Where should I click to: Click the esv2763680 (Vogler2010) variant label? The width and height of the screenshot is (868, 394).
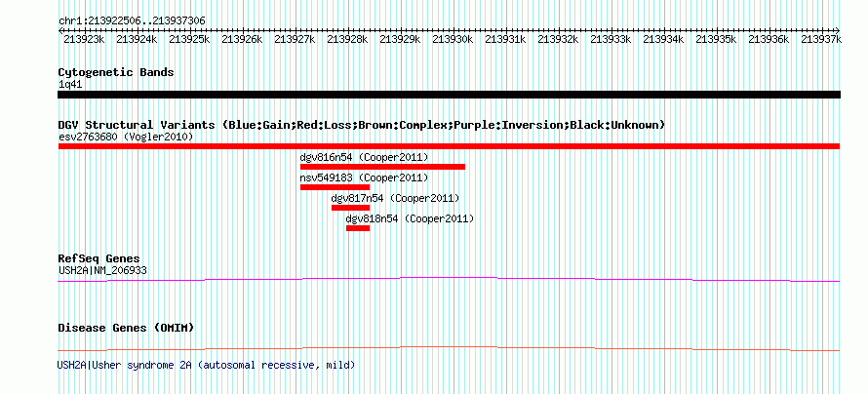click(126, 137)
